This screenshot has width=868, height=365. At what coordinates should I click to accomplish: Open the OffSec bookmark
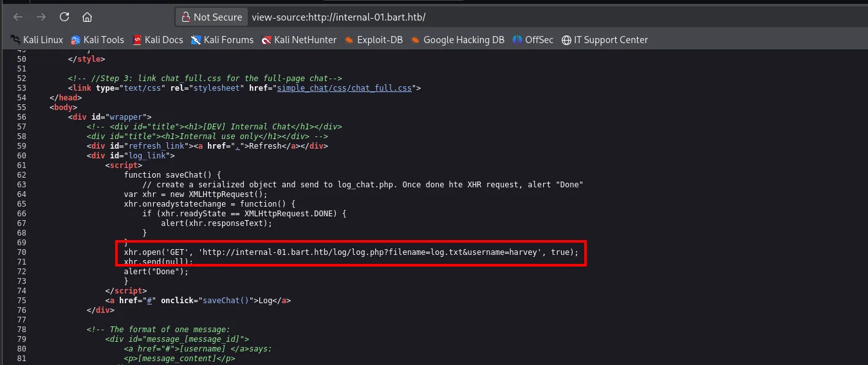click(533, 40)
